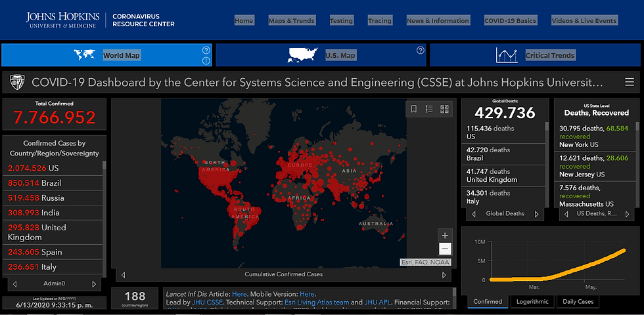The height and width of the screenshot is (315, 644).
Task: Select Spain in confirmed cases list
Action: point(53,252)
